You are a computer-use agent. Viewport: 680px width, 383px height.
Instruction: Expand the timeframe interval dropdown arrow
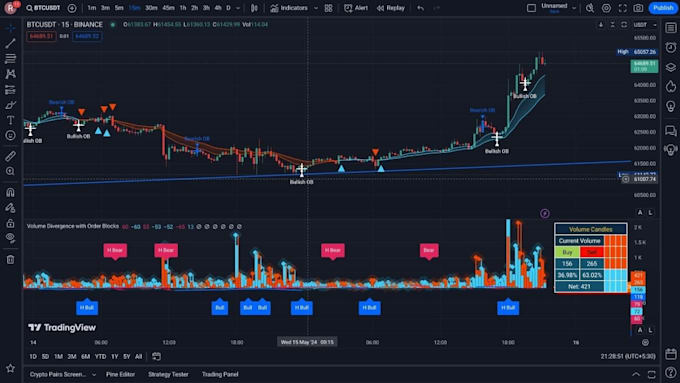click(x=238, y=8)
